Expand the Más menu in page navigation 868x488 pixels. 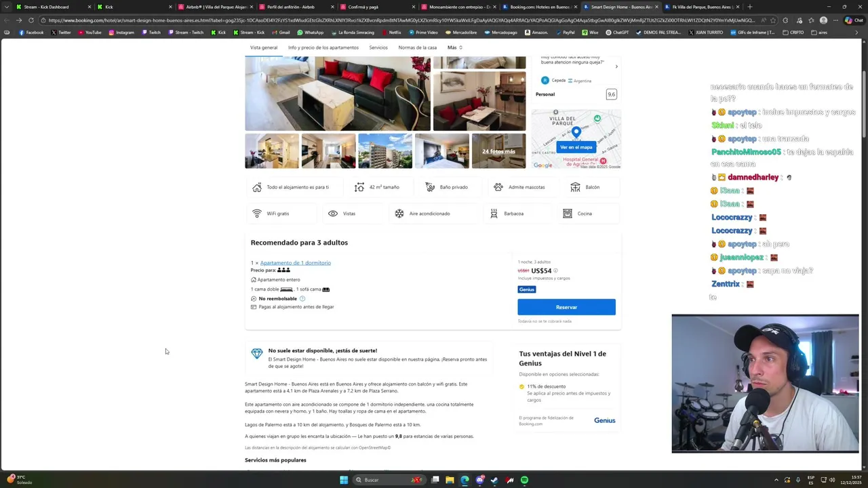(454, 47)
